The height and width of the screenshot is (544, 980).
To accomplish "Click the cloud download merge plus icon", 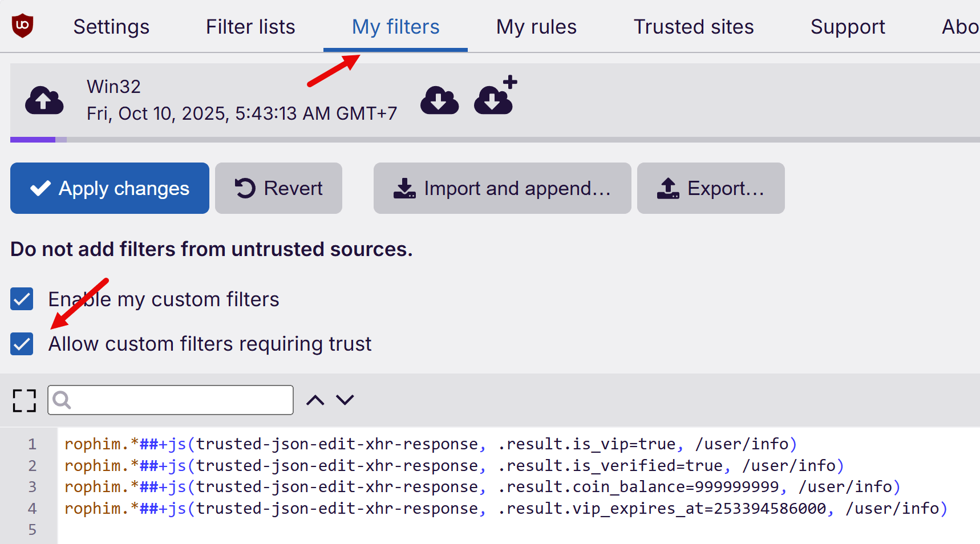I will coord(495,97).
